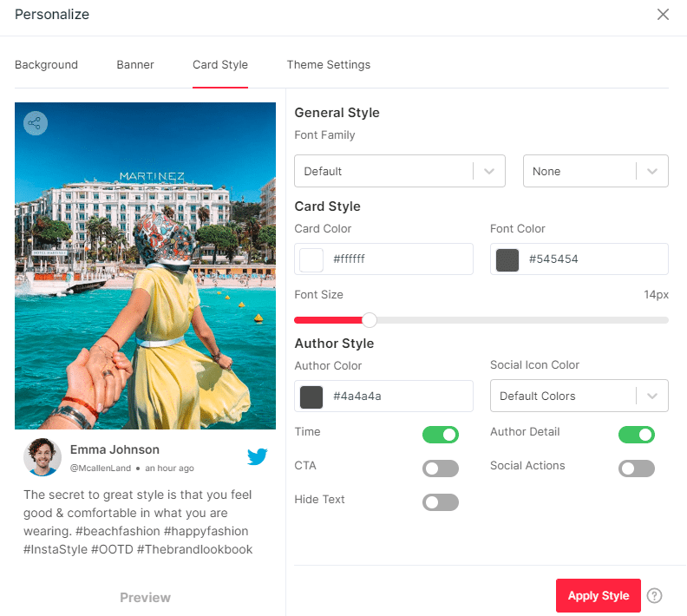Image resolution: width=687 pixels, height=616 pixels.
Task: Click the Apply Style button
Action: [598, 596]
